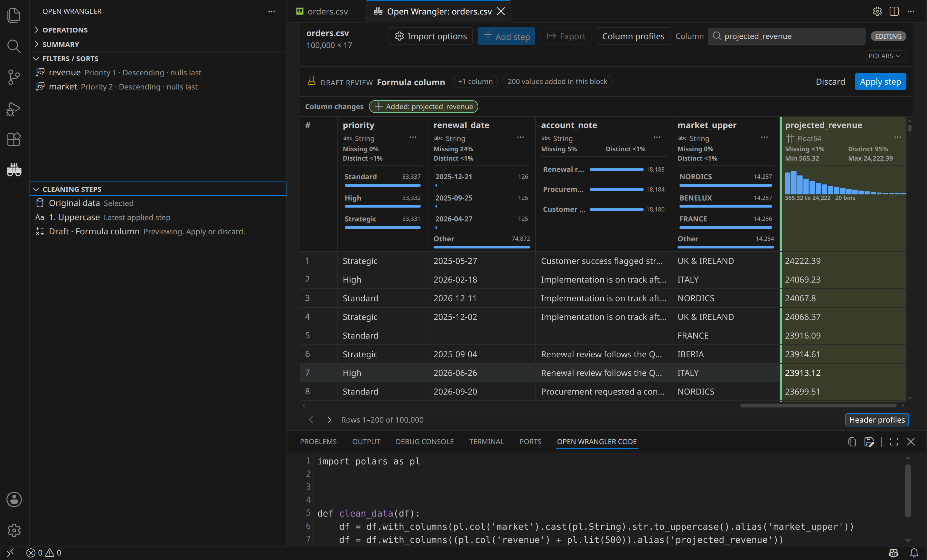The width and height of the screenshot is (927, 560).
Task: Open the Source Control view icon
Action: [x=14, y=77]
